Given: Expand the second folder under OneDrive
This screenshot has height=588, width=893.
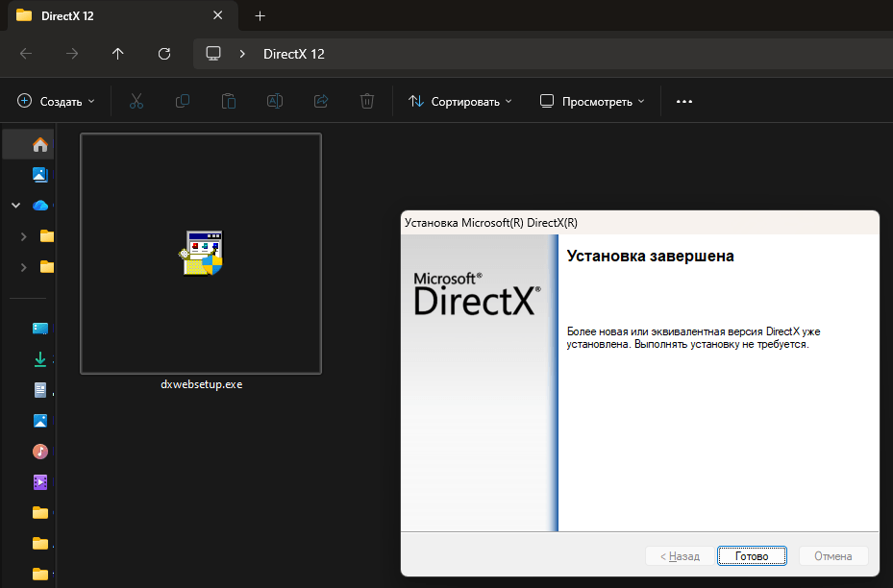Looking at the screenshot, I should pos(23,267).
